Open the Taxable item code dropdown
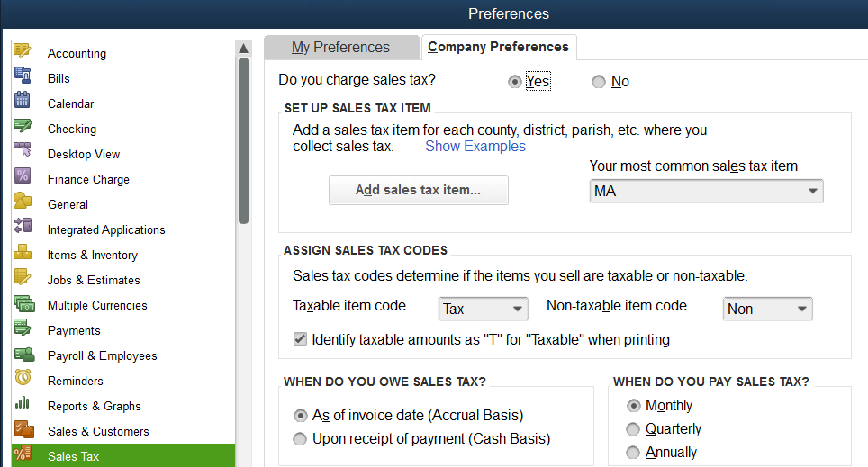868x467 pixels. 484,309
